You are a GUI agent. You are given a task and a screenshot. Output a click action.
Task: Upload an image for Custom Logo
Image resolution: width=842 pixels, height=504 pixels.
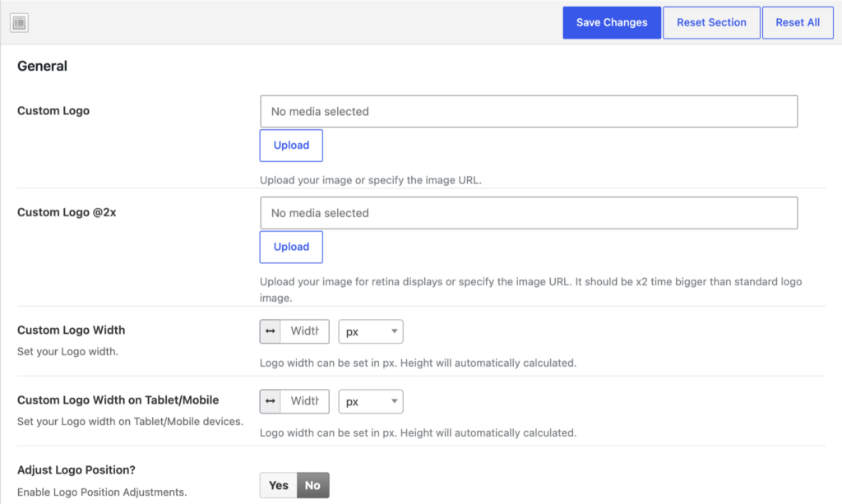[x=291, y=146]
